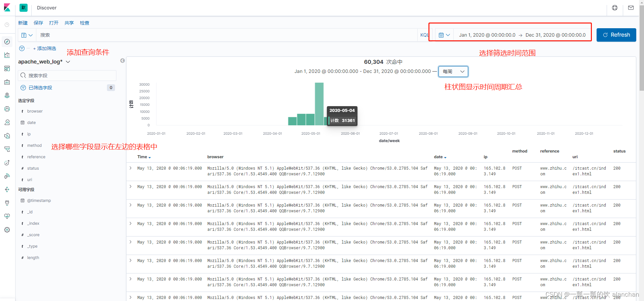
Task: Select the ip field
Action: [29, 134]
